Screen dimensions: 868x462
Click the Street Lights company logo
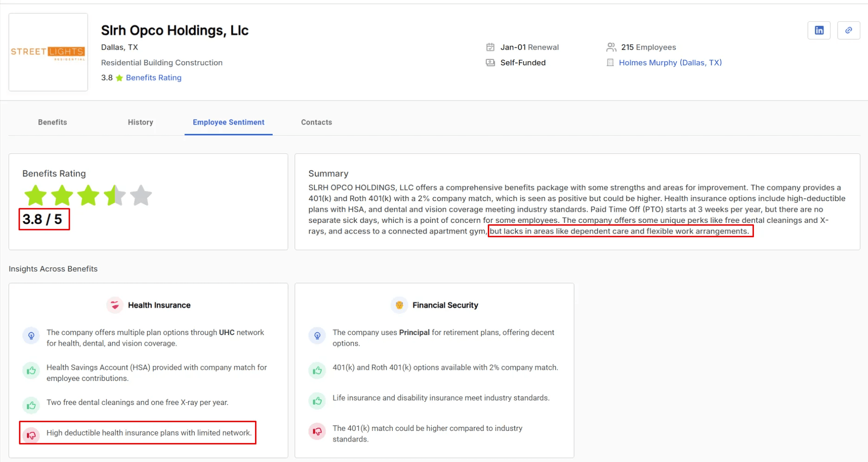click(48, 52)
